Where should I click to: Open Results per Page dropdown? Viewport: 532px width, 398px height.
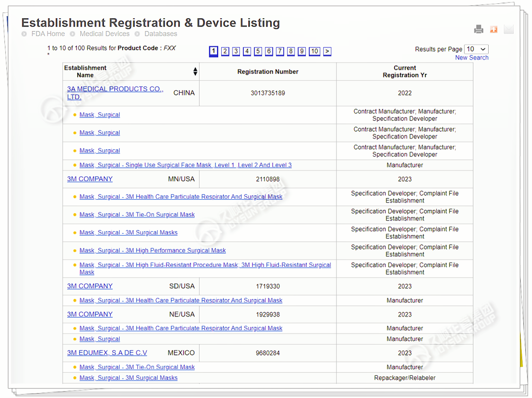476,49
